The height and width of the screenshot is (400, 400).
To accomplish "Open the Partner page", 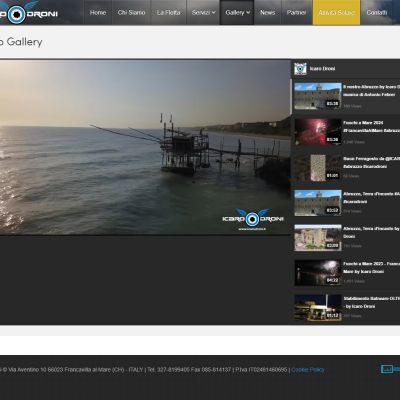I will [x=296, y=12].
